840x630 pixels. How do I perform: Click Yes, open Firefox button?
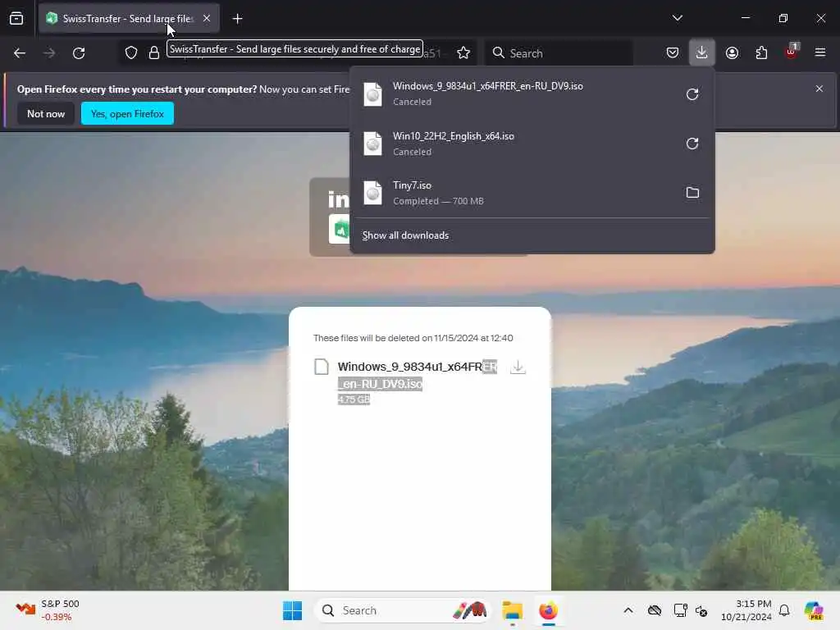127,113
